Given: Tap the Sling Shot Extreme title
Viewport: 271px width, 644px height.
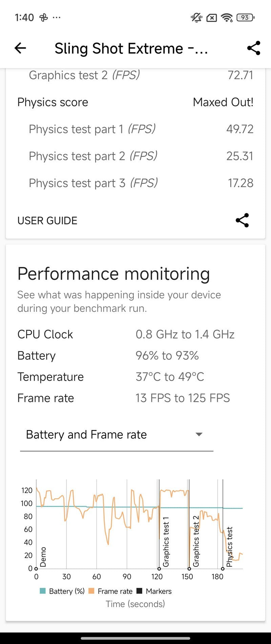Looking at the screenshot, I should pyautogui.click(x=131, y=48).
